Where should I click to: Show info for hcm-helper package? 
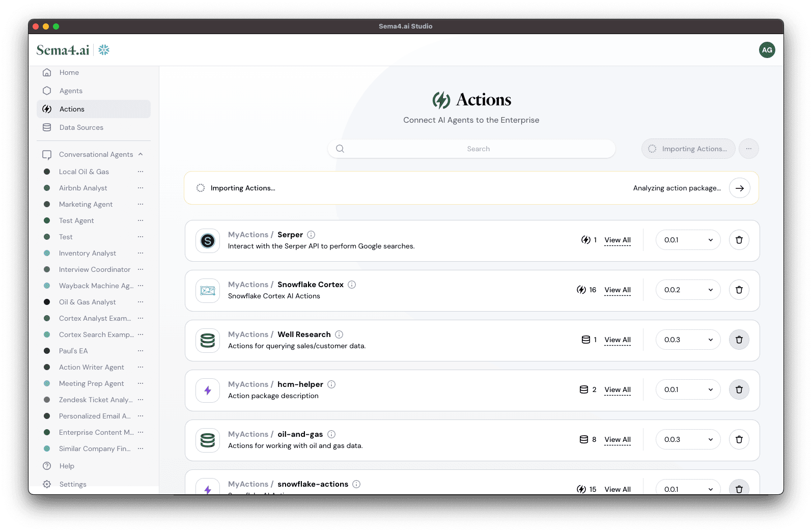[x=331, y=384]
